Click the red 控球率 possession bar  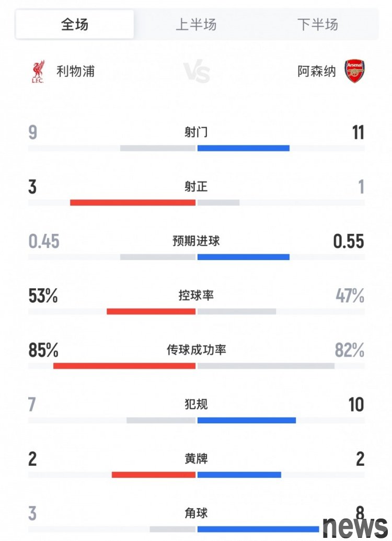(151, 311)
